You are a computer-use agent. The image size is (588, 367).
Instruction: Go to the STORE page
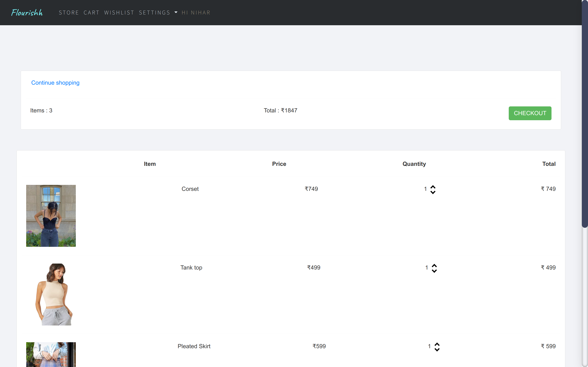click(69, 12)
